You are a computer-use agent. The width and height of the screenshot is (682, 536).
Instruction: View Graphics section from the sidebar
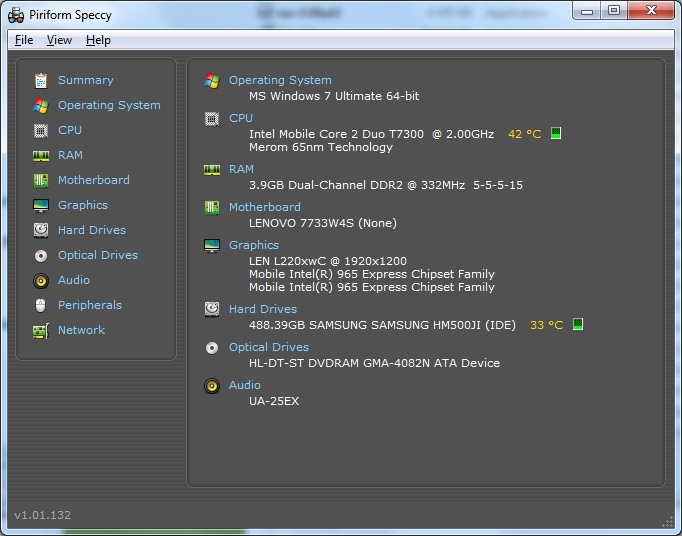83,205
